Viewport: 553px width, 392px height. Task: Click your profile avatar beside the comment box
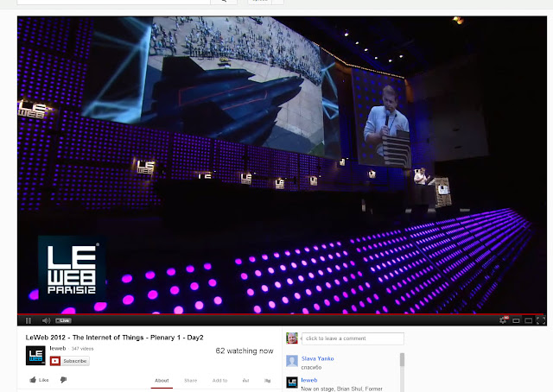(x=292, y=338)
